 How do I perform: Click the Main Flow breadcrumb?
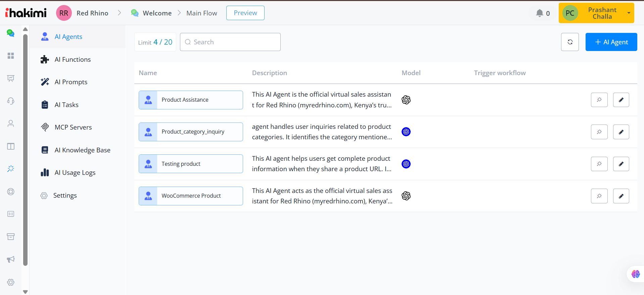coord(202,13)
